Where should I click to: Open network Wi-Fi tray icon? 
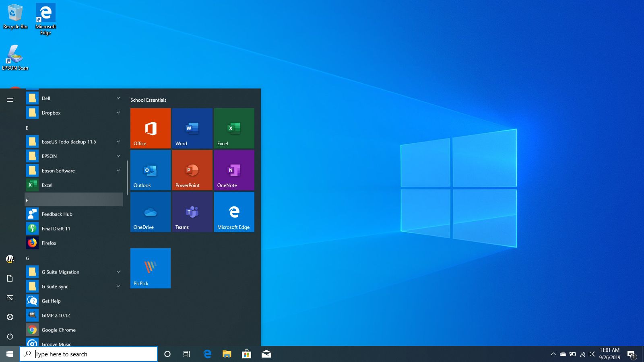click(x=582, y=354)
